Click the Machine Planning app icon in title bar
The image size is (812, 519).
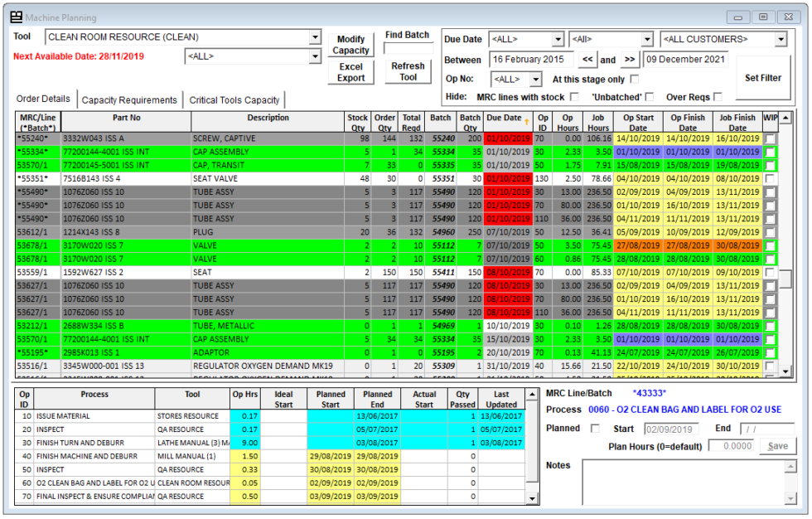[17, 17]
